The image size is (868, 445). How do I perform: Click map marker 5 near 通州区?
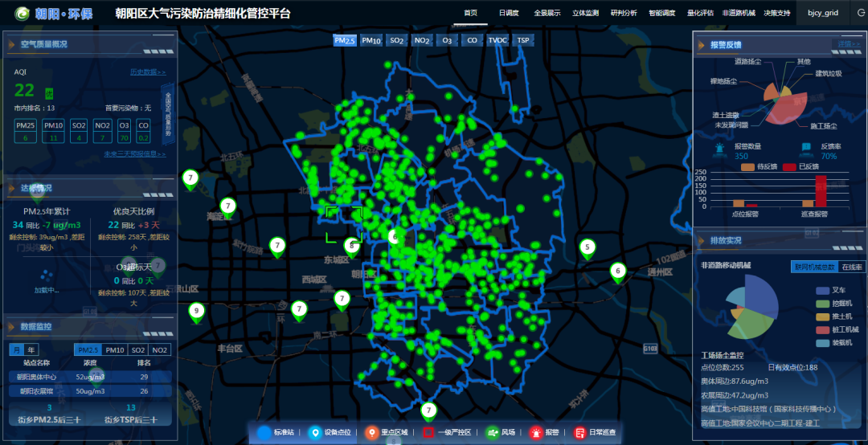point(588,249)
